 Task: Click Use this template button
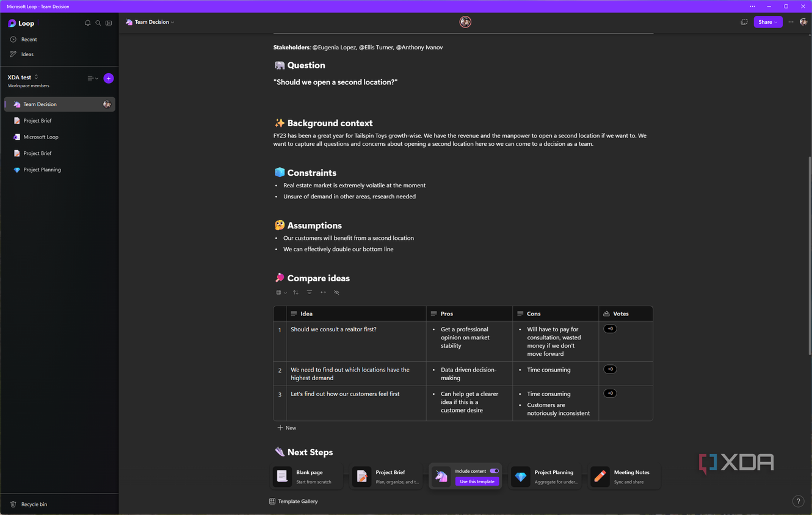tap(477, 481)
